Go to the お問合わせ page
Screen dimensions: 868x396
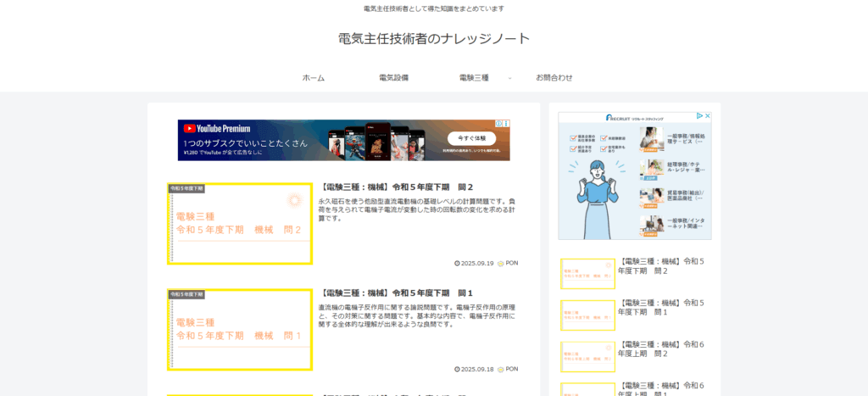[554, 78]
